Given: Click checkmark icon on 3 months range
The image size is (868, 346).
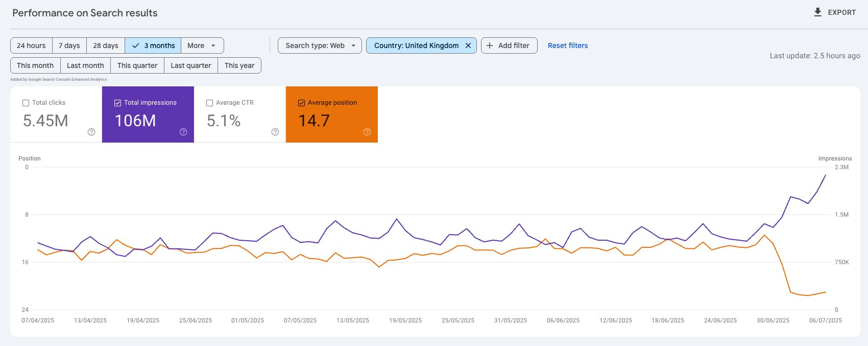Looking at the screenshot, I should (x=136, y=45).
